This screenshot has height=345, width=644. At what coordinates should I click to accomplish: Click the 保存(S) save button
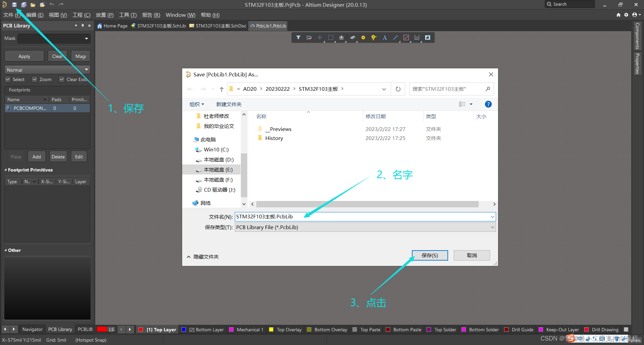(430, 255)
